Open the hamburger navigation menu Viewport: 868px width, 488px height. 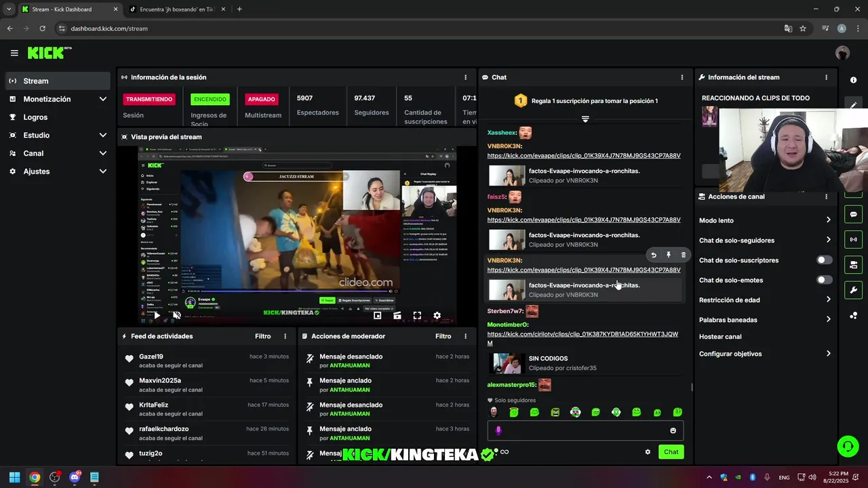pyautogui.click(x=14, y=53)
